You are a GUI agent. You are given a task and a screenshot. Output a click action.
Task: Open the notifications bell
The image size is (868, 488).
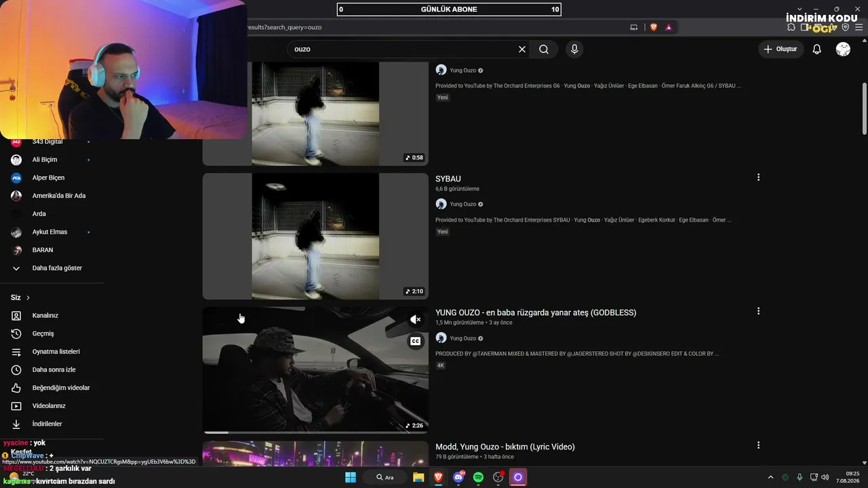[817, 49]
